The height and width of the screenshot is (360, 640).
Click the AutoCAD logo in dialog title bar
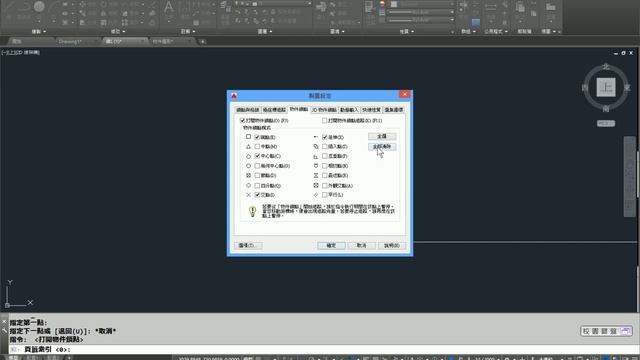(x=234, y=96)
